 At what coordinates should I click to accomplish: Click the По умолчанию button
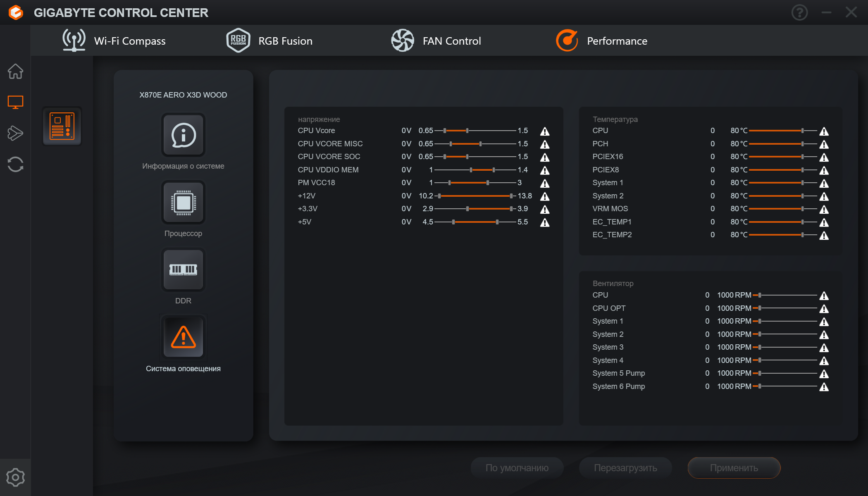[x=517, y=468]
